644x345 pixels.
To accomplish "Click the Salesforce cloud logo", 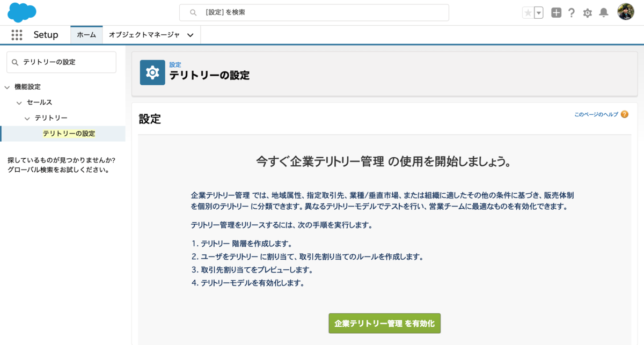I will click(21, 12).
